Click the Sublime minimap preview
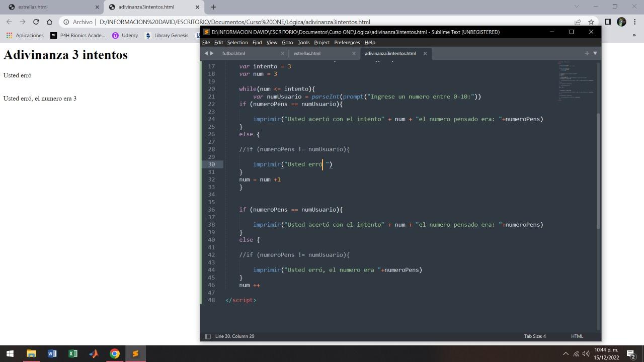This screenshot has width=644, height=362. pyautogui.click(x=575, y=80)
